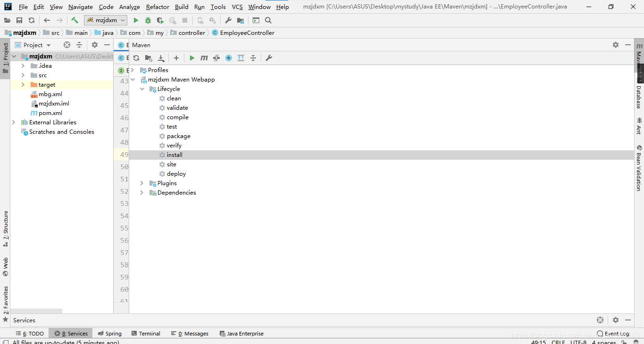Viewport: 644px width, 344px height.
Task: Open Maven panel gear options
Action: click(616, 45)
